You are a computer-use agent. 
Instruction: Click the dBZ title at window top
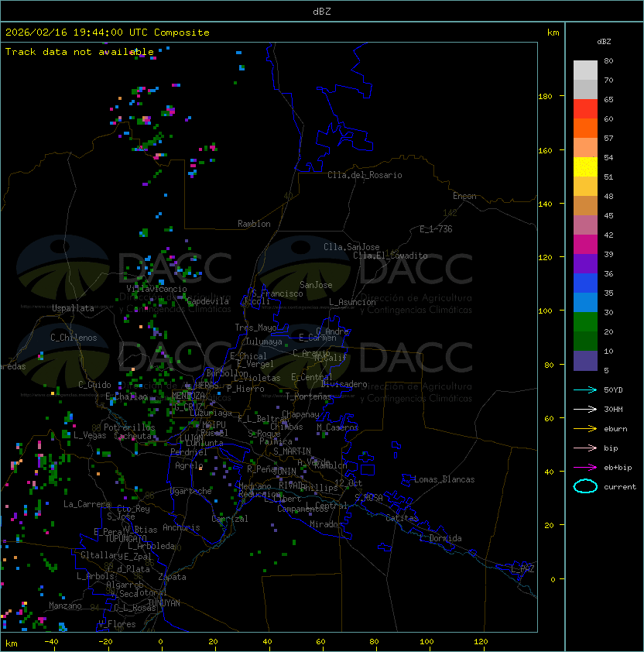tap(321, 11)
